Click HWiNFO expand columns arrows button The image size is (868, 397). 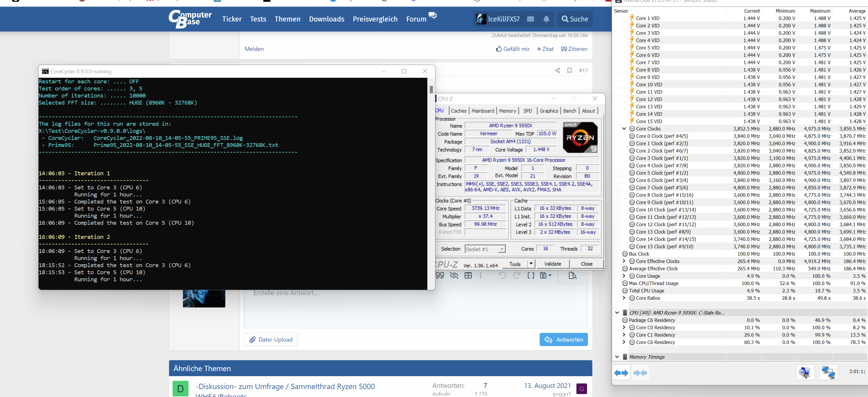(621, 373)
